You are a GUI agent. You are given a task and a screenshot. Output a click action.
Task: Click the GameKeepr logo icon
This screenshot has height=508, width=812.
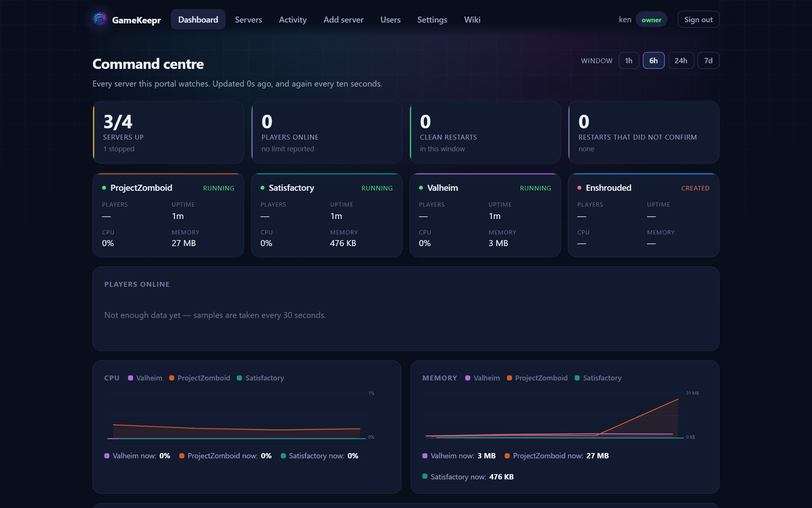click(100, 19)
